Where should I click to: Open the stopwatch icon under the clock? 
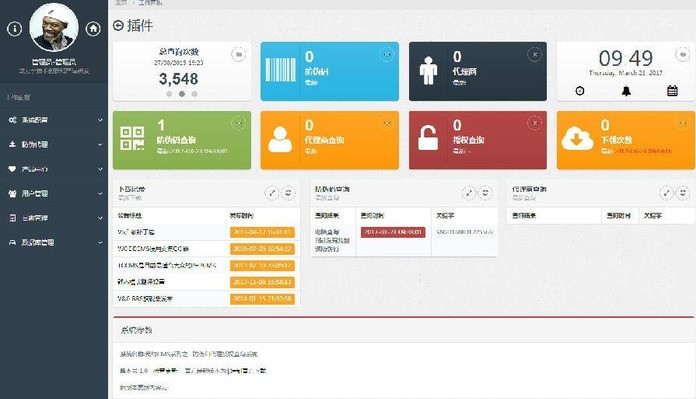pyautogui.click(x=580, y=91)
